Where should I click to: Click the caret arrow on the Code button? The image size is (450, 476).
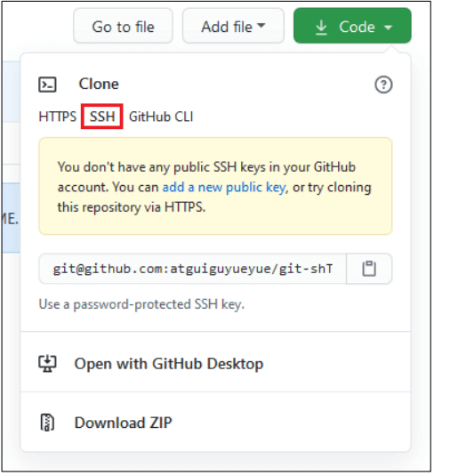(x=388, y=28)
